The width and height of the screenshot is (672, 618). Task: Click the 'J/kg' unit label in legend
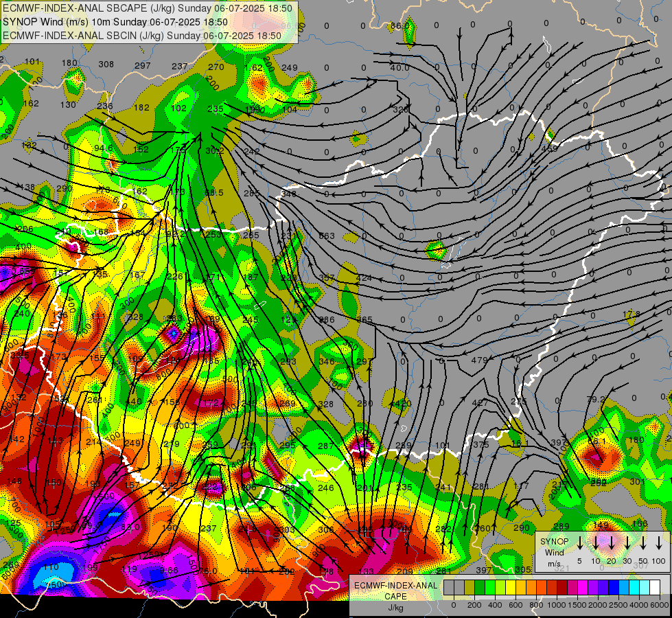click(395, 607)
